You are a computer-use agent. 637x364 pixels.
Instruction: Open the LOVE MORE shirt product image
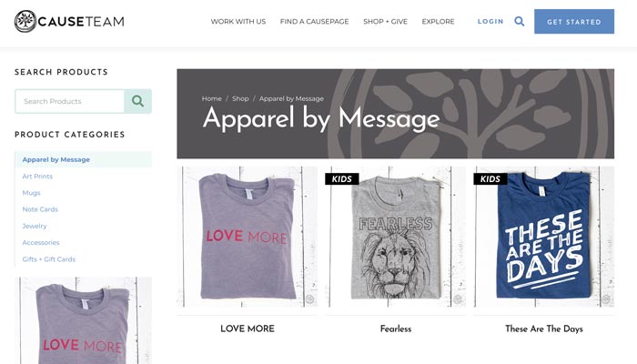pyautogui.click(x=247, y=237)
